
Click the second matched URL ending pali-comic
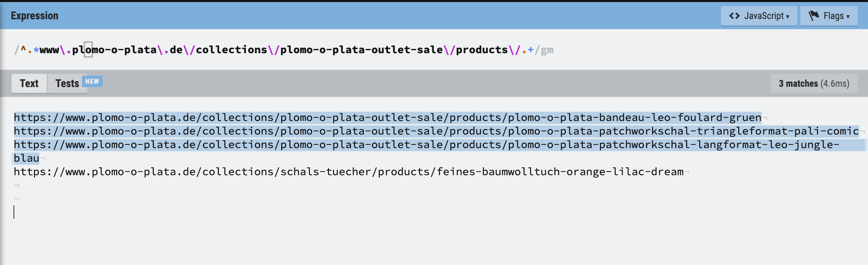[436, 131]
